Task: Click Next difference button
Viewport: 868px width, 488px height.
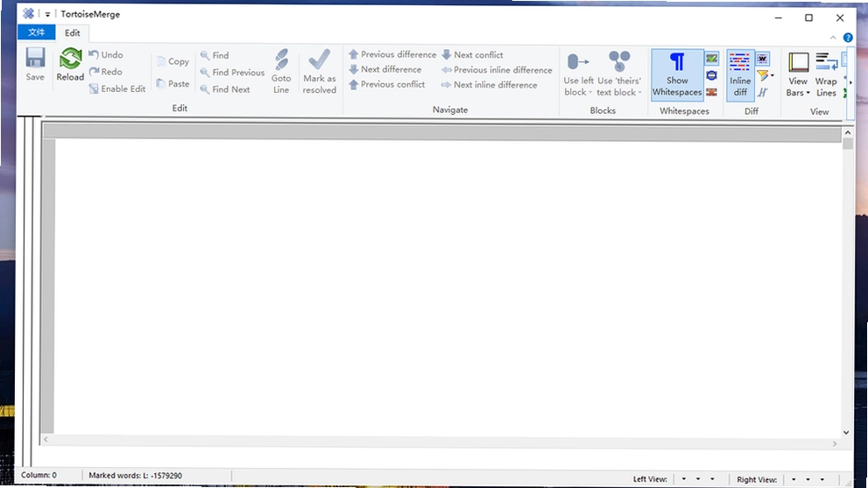Action: [385, 69]
